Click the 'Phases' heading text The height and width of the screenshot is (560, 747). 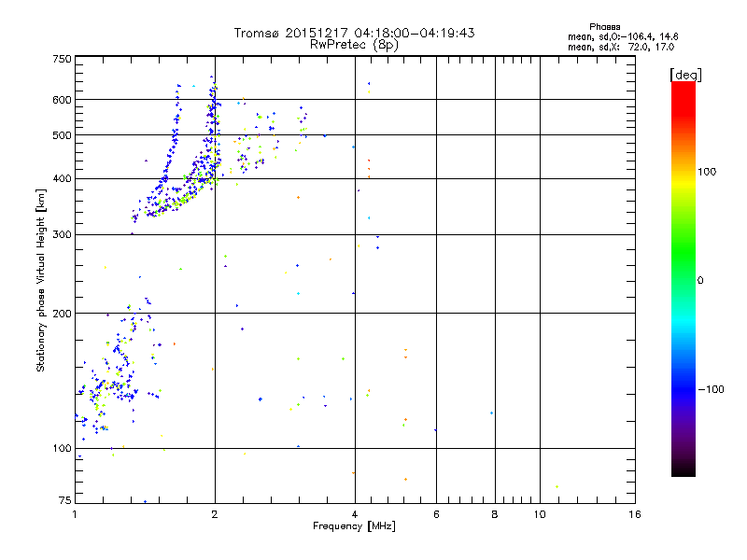[x=604, y=27]
